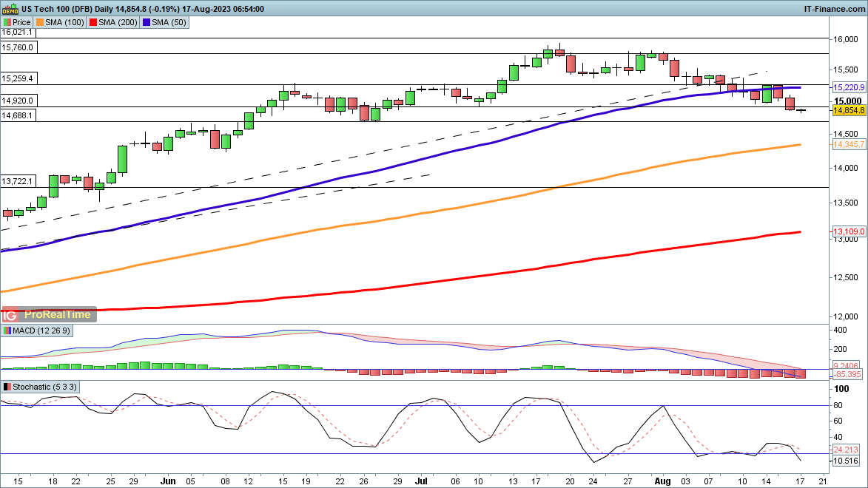Click the current price tag 14,854.8
868x488 pixels.
pyautogui.click(x=849, y=110)
